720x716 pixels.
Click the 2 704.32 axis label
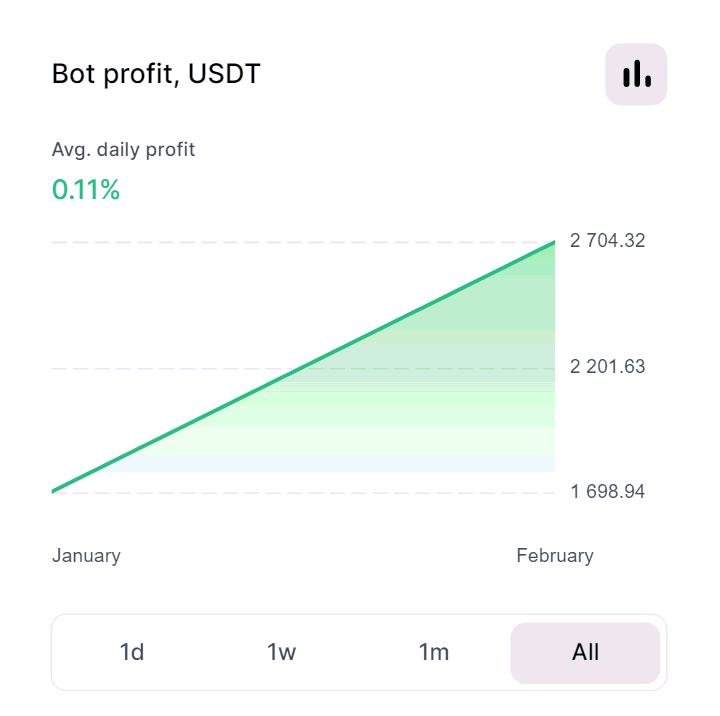(607, 241)
